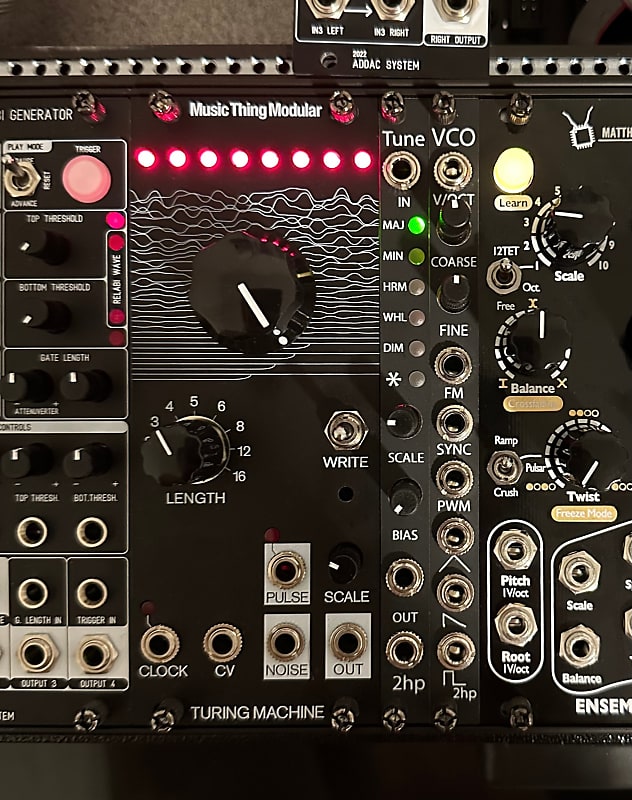Adjust the TOP THRESH. attenuator knob
The width and height of the screenshot is (632, 800).
coord(24,460)
